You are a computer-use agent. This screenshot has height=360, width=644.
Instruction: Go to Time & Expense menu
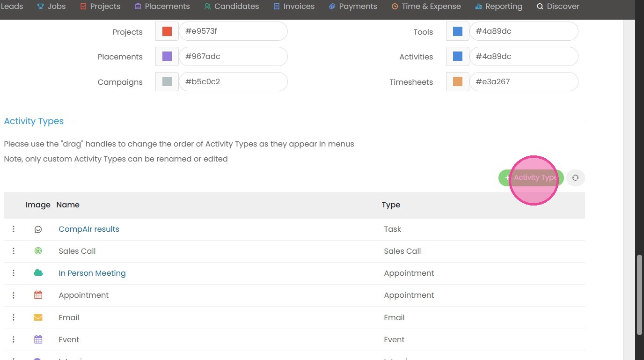pyautogui.click(x=426, y=7)
